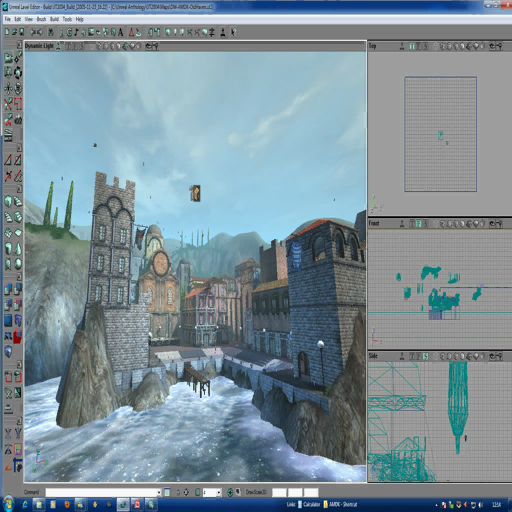Viewport: 512px width, 512px height.
Task: Open the Command history dropdown arrow
Action: point(159,492)
